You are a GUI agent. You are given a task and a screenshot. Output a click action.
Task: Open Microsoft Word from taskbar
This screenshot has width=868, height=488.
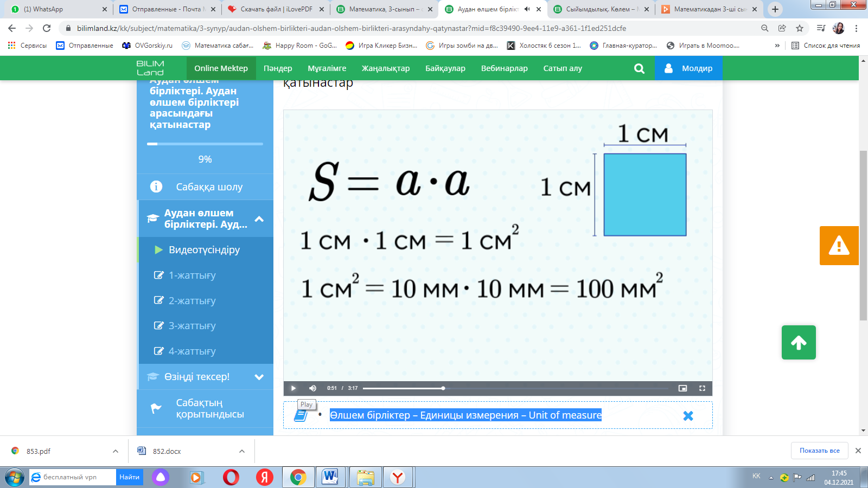330,477
